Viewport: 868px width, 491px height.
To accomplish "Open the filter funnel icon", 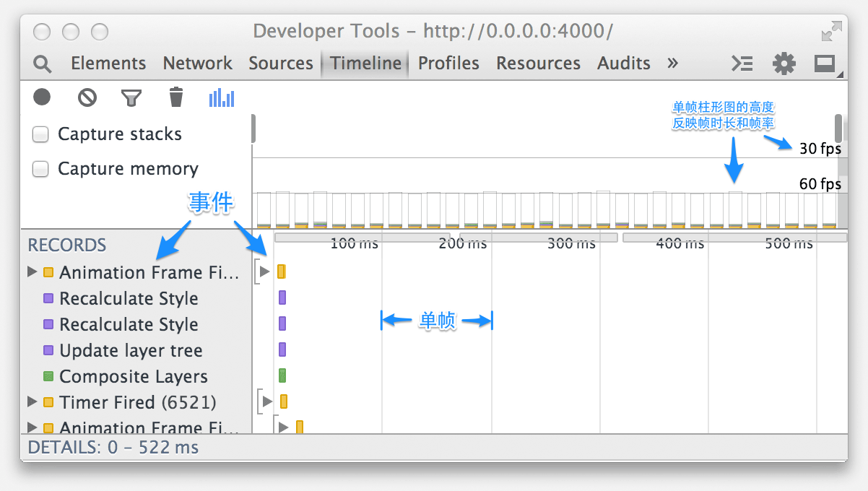I will [131, 97].
